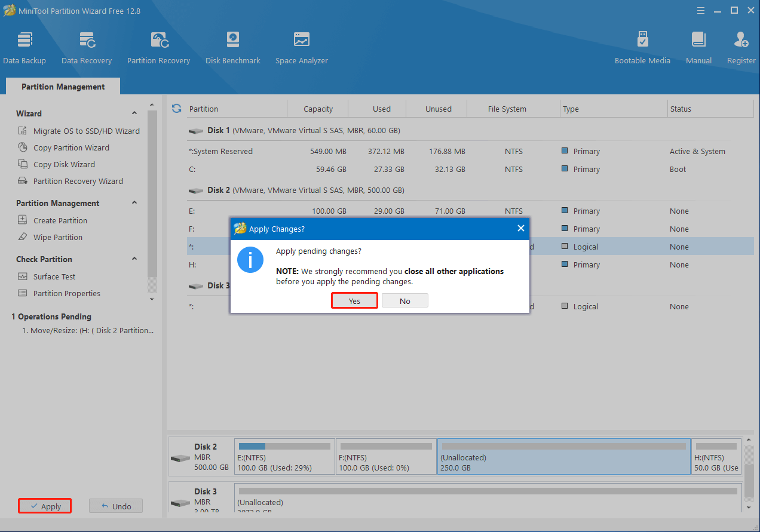Screen dimensions: 760x532
Task: Open the application hamburger menu
Action: point(700,10)
